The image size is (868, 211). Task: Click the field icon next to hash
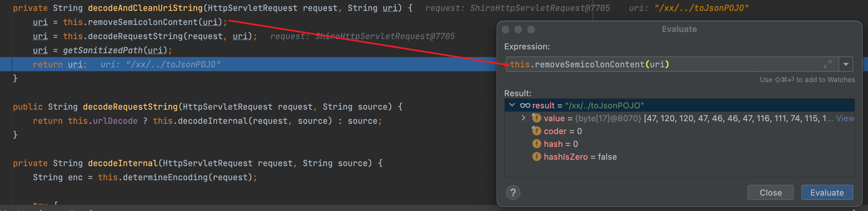tap(536, 144)
